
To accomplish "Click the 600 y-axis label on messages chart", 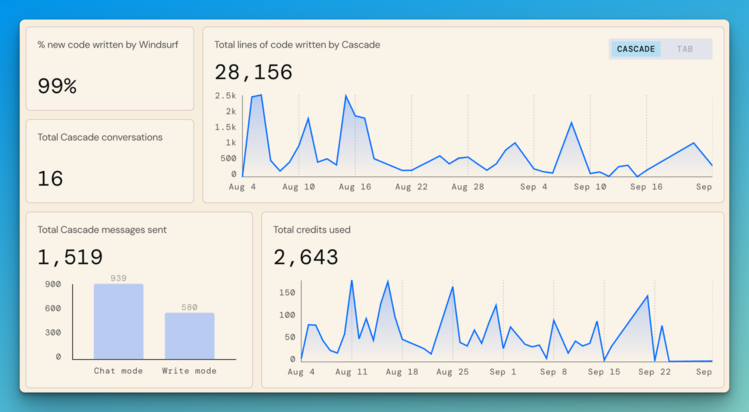I will [x=53, y=309].
